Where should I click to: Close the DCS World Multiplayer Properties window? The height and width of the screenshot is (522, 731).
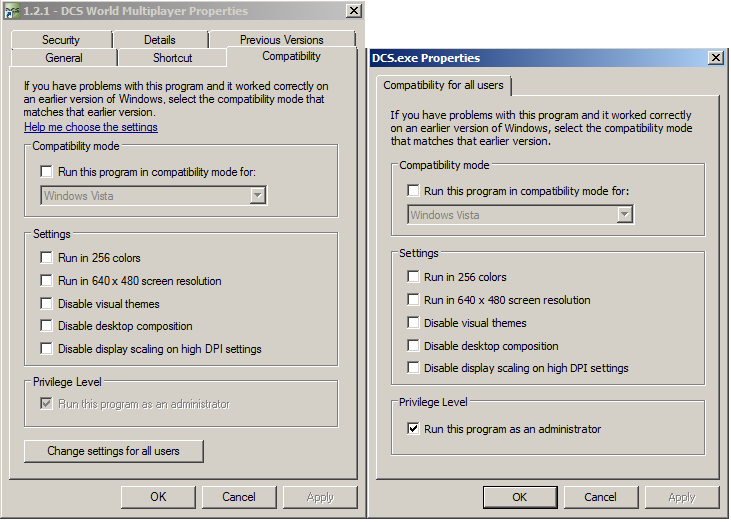coord(354,11)
